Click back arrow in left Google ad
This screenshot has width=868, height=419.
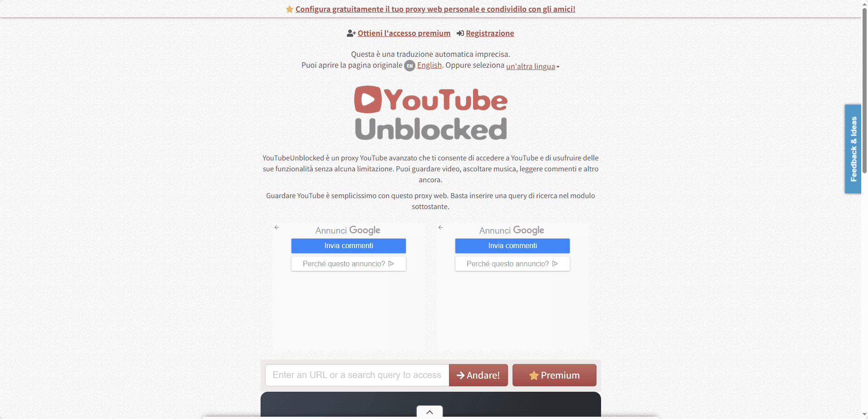[x=277, y=227]
